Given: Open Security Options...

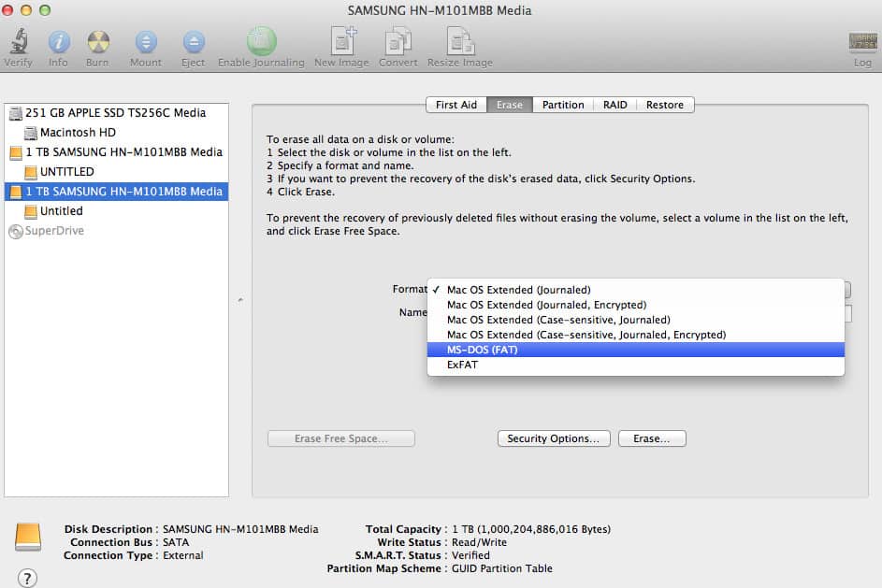Looking at the screenshot, I should pyautogui.click(x=554, y=438).
